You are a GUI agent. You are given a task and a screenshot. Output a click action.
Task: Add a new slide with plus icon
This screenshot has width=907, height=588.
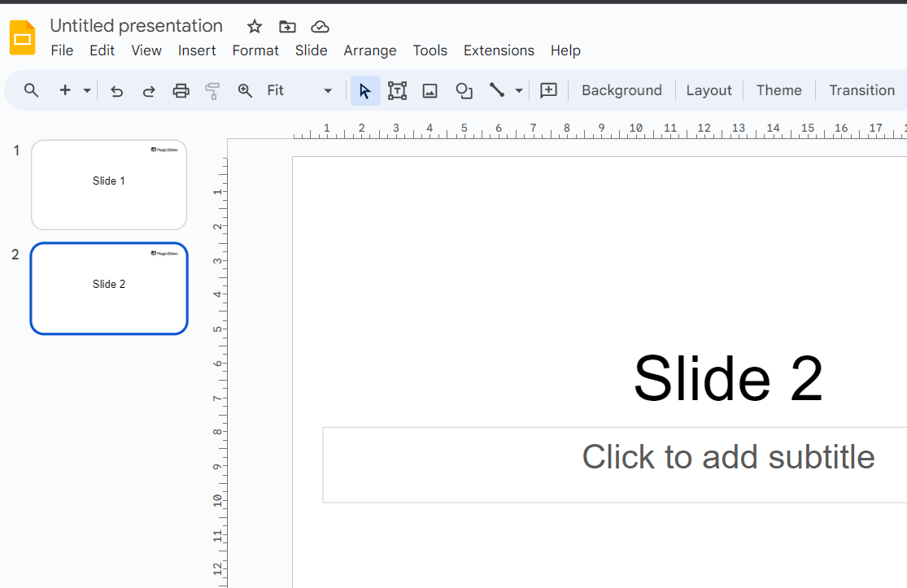point(65,90)
